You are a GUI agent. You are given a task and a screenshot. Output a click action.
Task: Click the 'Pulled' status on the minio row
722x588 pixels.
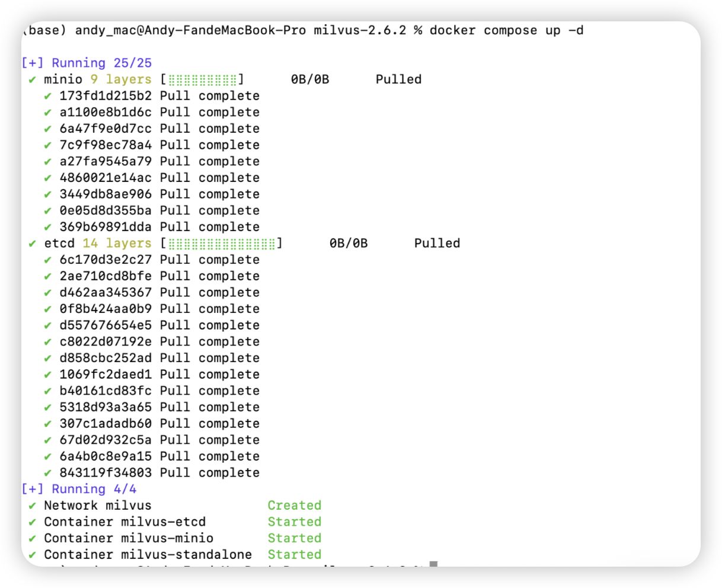pos(398,79)
